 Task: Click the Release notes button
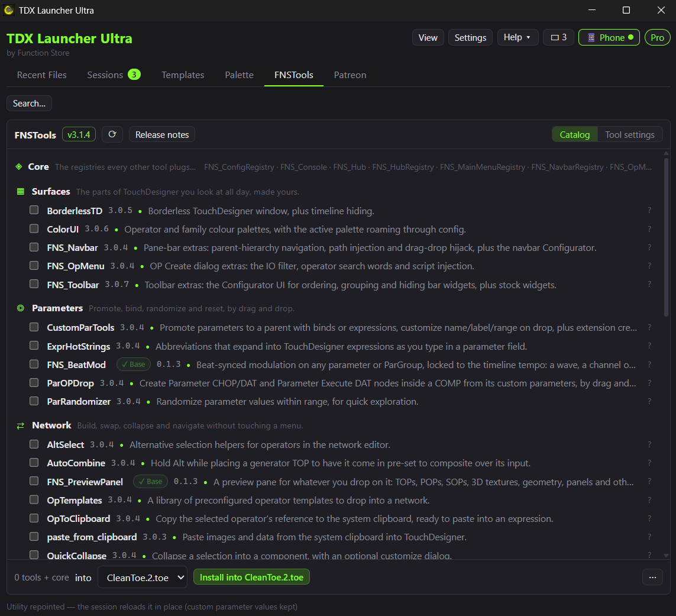(x=162, y=134)
